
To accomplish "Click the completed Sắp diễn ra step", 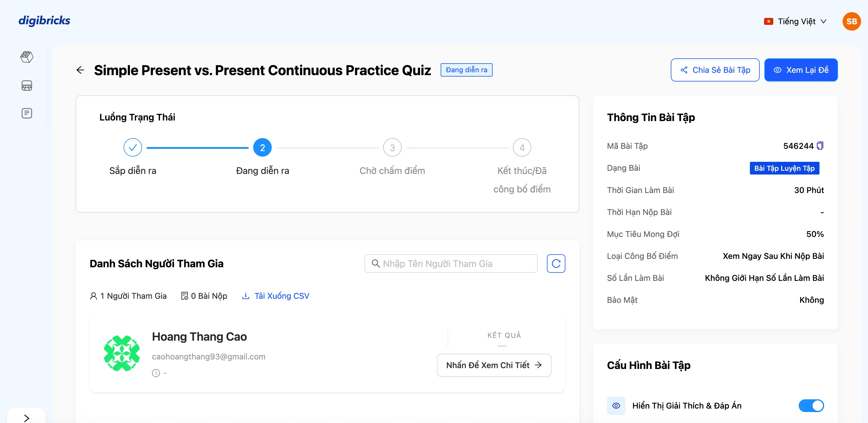I will coord(133,148).
